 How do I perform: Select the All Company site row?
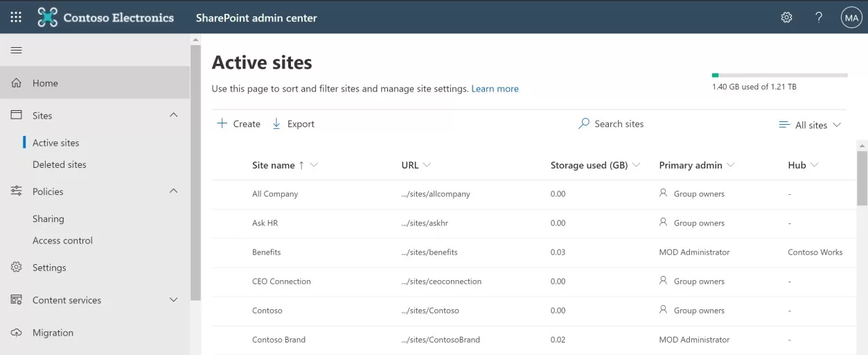[533, 194]
